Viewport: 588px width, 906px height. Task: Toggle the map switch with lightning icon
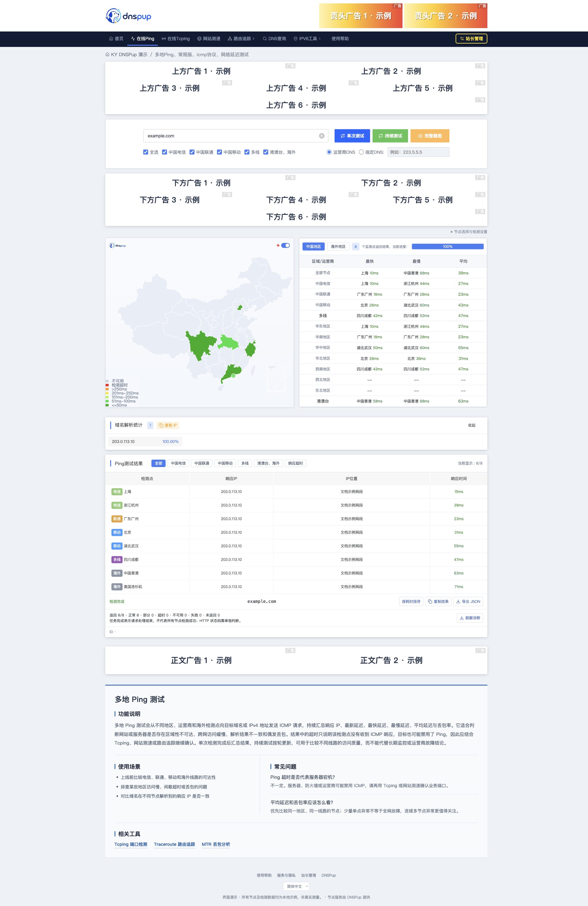[x=286, y=245]
